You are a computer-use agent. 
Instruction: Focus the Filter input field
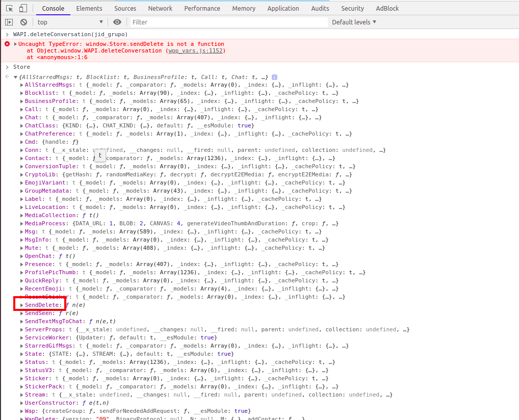point(229,22)
